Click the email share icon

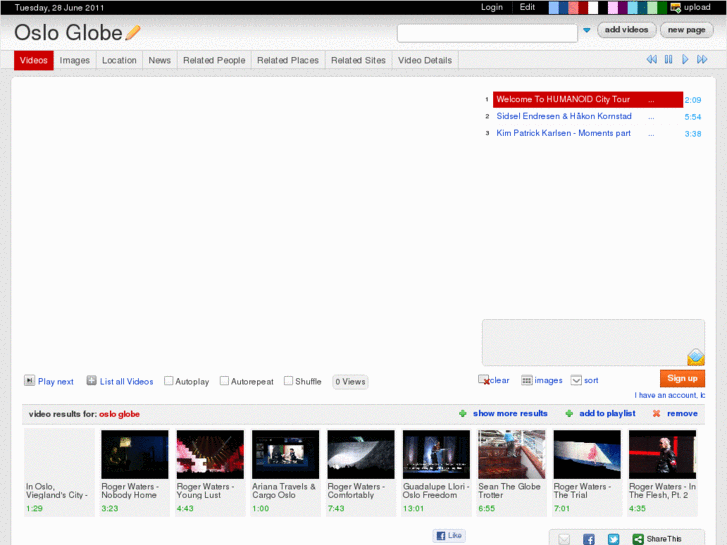tap(564, 539)
